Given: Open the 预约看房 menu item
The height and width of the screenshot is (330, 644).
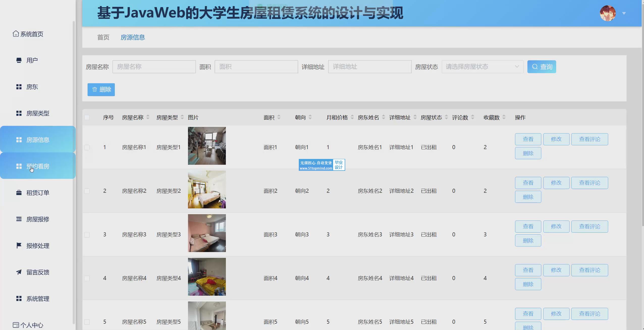Looking at the screenshot, I should point(38,166).
